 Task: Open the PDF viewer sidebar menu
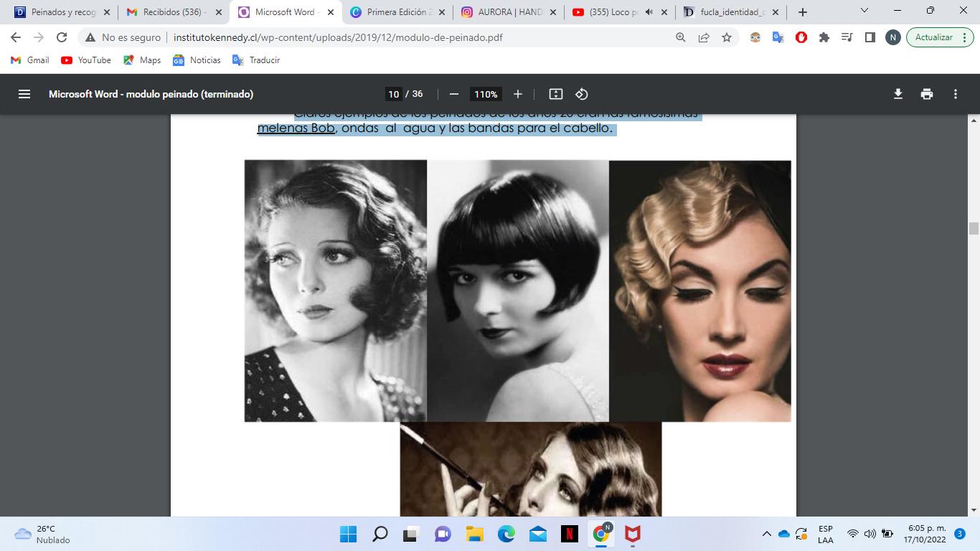[24, 94]
